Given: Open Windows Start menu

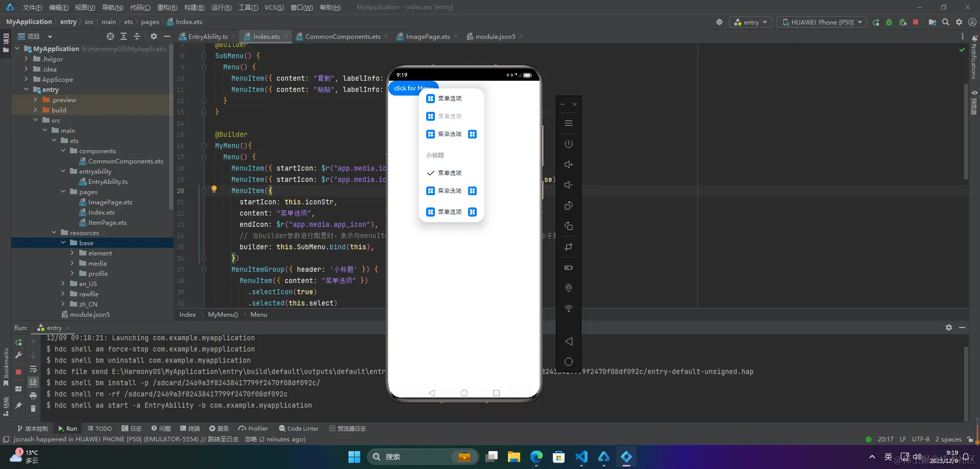Looking at the screenshot, I should point(354,457).
